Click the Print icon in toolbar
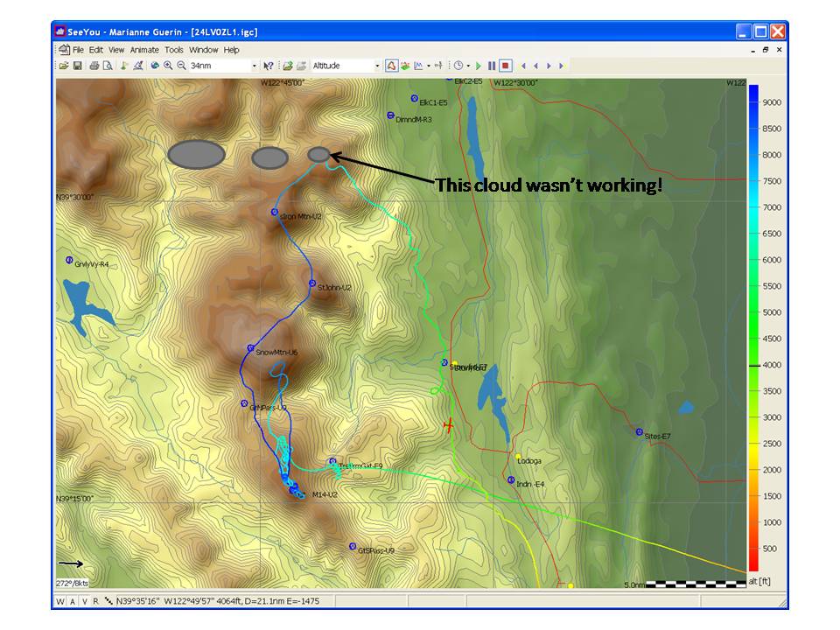 click(x=94, y=66)
